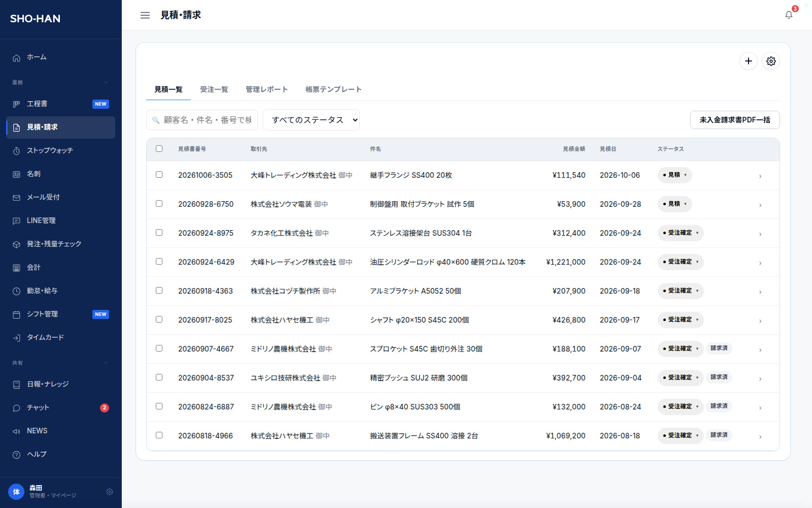Screen dimensions: 812x508
Task: Click the 未入金請求書PDF一括 button
Action: (735, 120)
